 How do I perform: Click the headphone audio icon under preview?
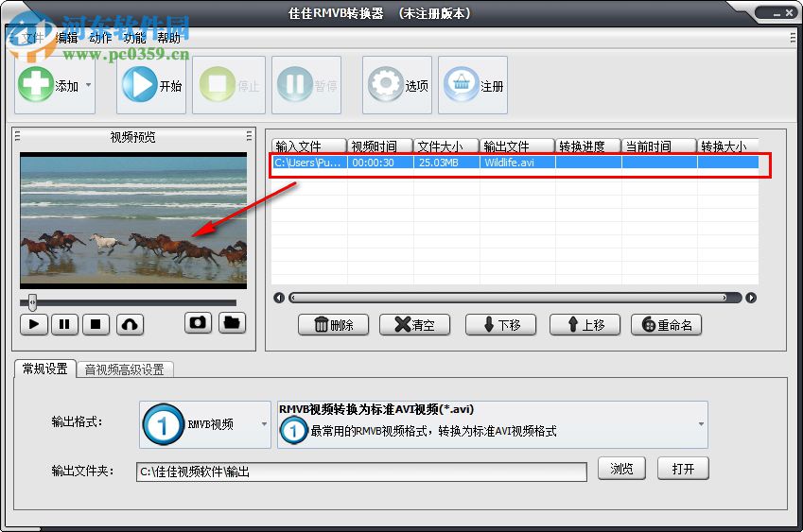pyautogui.click(x=130, y=324)
